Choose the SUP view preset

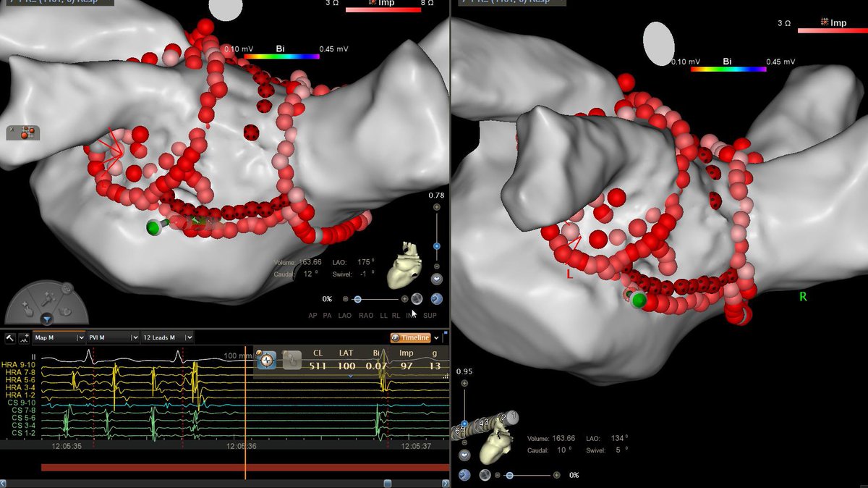(430, 315)
